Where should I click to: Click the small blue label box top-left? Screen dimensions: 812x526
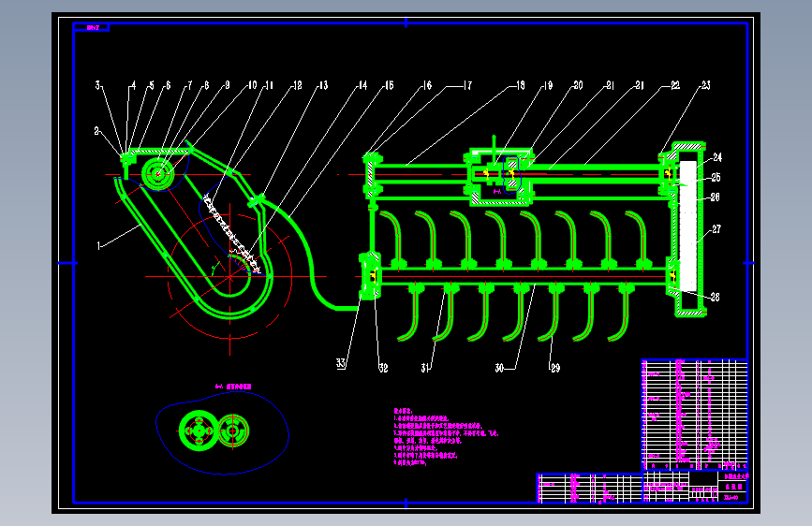pos(92,27)
